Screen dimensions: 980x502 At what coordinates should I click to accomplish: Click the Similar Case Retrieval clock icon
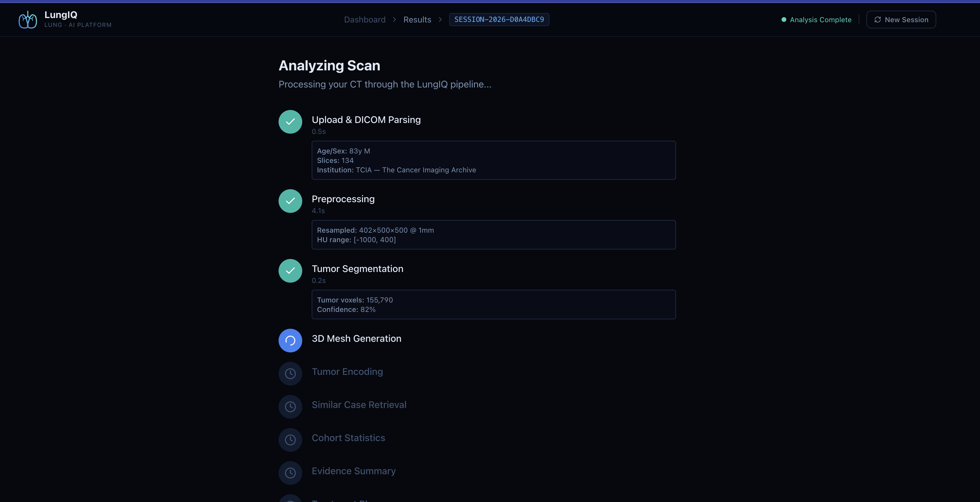(x=290, y=407)
